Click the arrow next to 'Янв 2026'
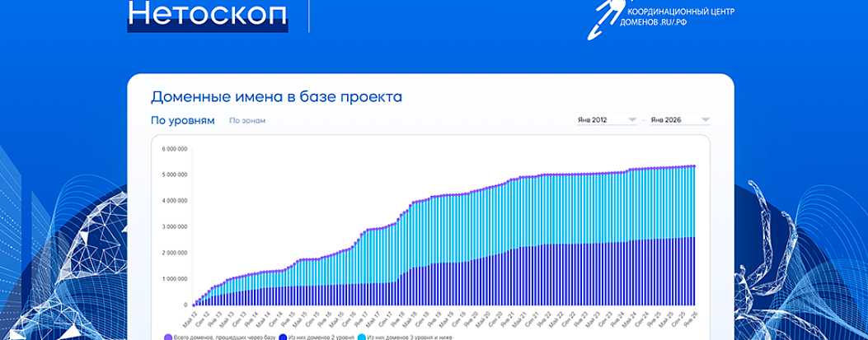Viewport: 868px width, 340px height. [704, 120]
